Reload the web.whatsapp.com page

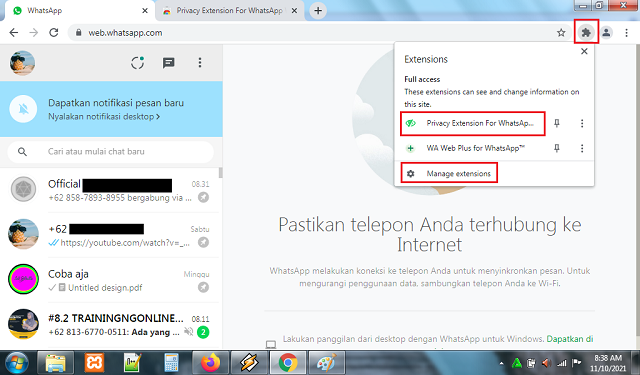[x=54, y=33]
